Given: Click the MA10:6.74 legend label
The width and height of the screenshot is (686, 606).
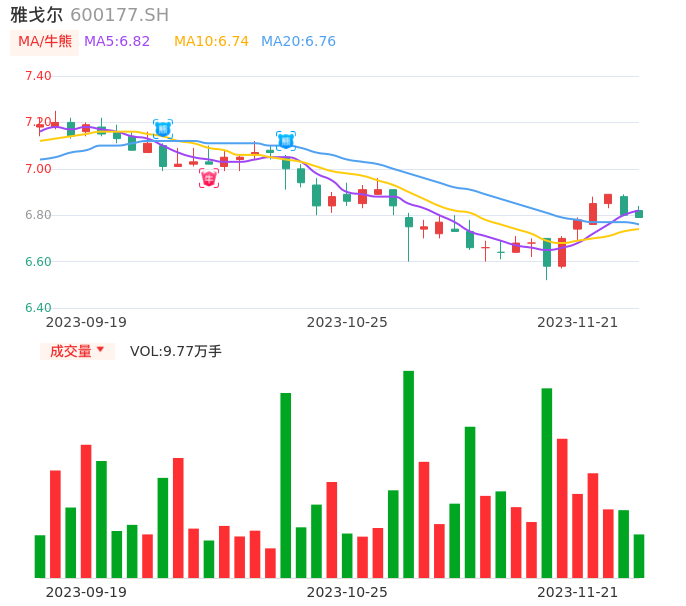Looking at the screenshot, I should 211,42.
